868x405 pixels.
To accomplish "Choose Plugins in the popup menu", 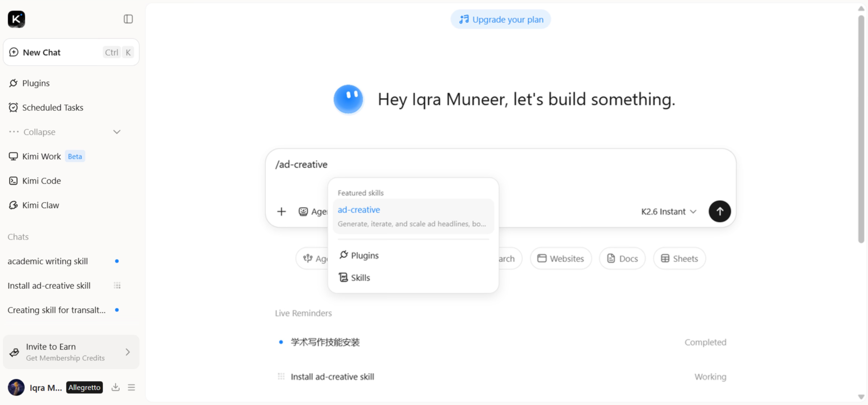I will point(413,255).
